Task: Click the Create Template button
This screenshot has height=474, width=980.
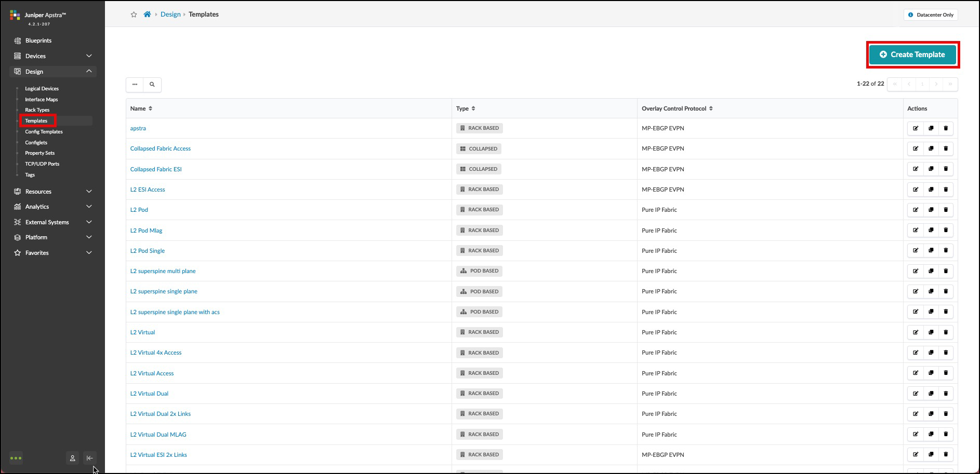Action: pyautogui.click(x=912, y=55)
